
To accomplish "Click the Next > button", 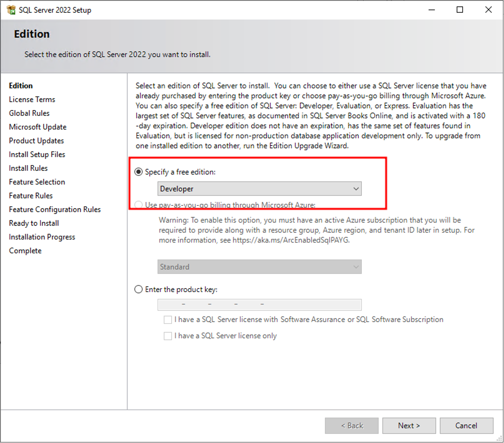I will click(x=409, y=425).
